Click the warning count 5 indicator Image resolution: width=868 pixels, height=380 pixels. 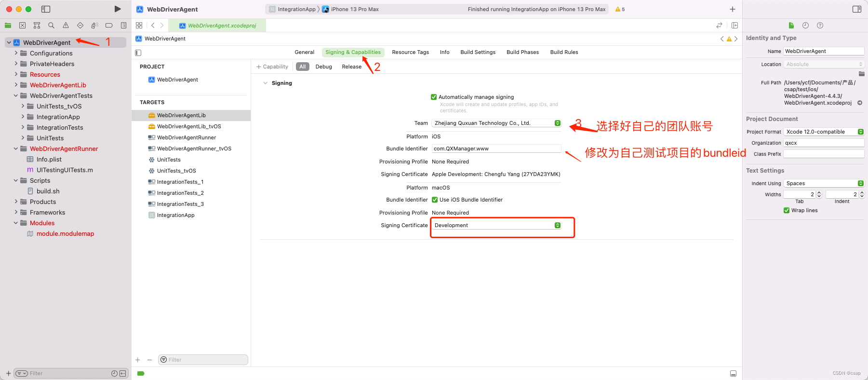[620, 9]
